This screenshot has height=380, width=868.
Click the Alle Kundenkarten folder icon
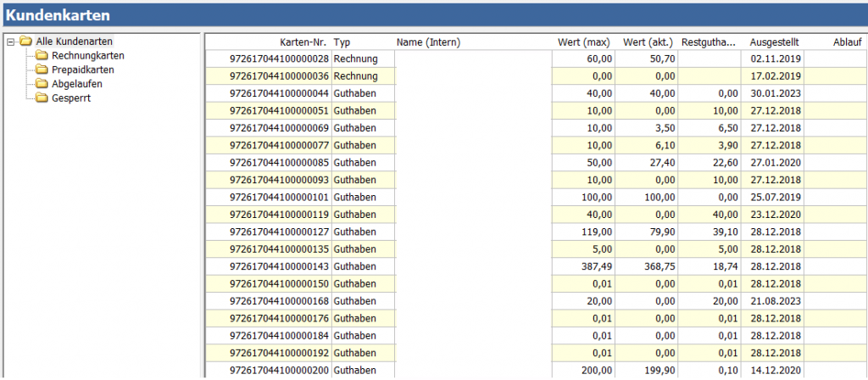pyautogui.click(x=25, y=42)
